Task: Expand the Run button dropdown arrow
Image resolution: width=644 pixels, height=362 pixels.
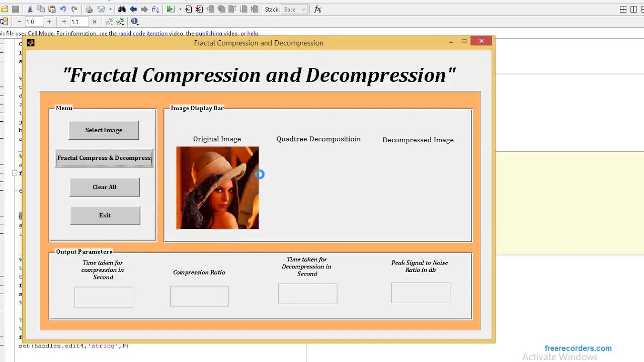Action: coord(180,10)
